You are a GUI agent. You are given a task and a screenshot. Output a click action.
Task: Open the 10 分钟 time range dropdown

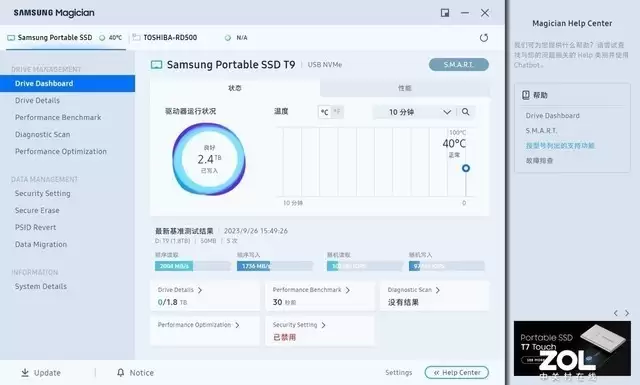pos(415,112)
